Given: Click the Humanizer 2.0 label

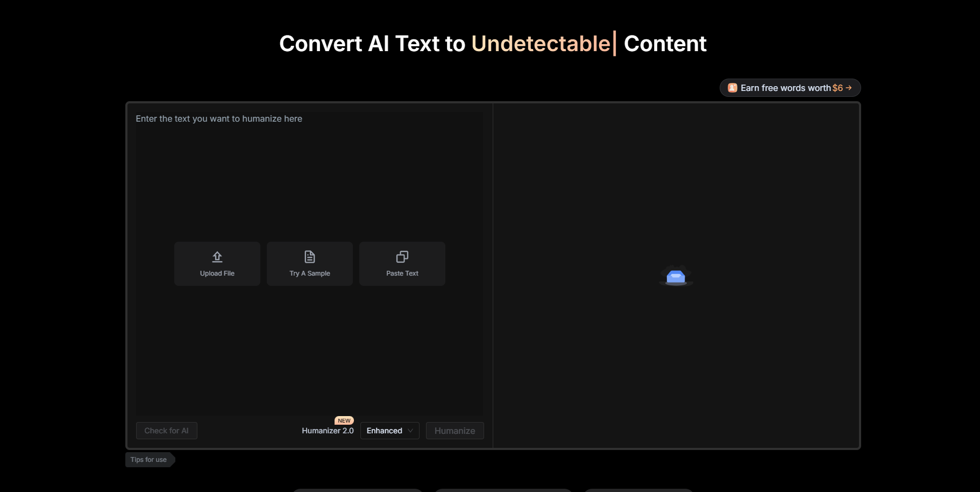Looking at the screenshot, I should (328, 431).
